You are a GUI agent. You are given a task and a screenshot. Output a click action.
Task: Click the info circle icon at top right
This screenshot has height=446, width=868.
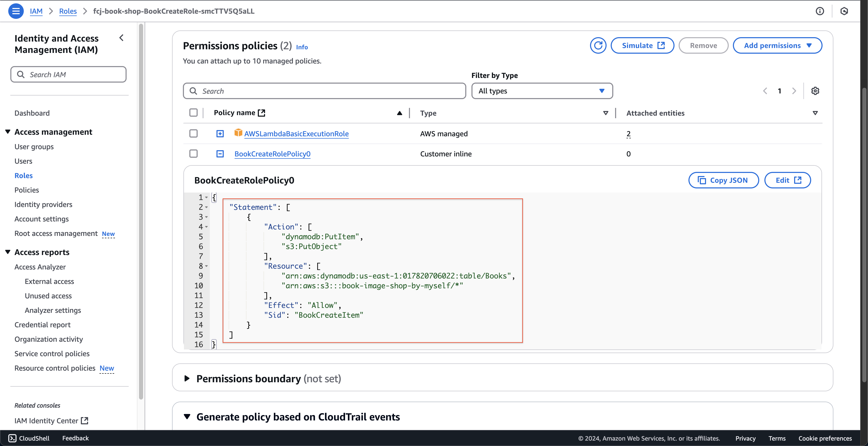(x=820, y=11)
